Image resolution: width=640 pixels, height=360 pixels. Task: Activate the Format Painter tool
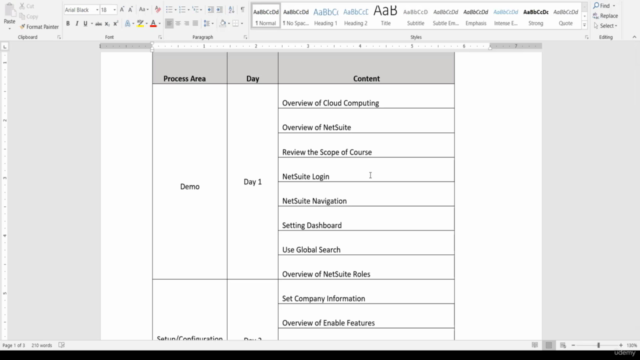39,27
